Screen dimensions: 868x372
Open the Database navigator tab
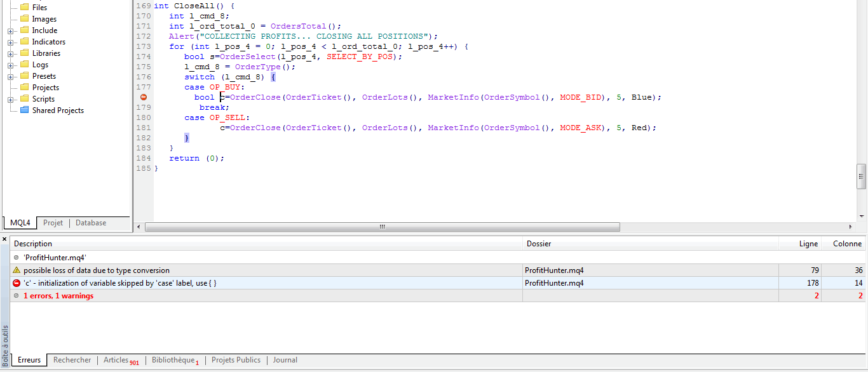tap(91, 223)
